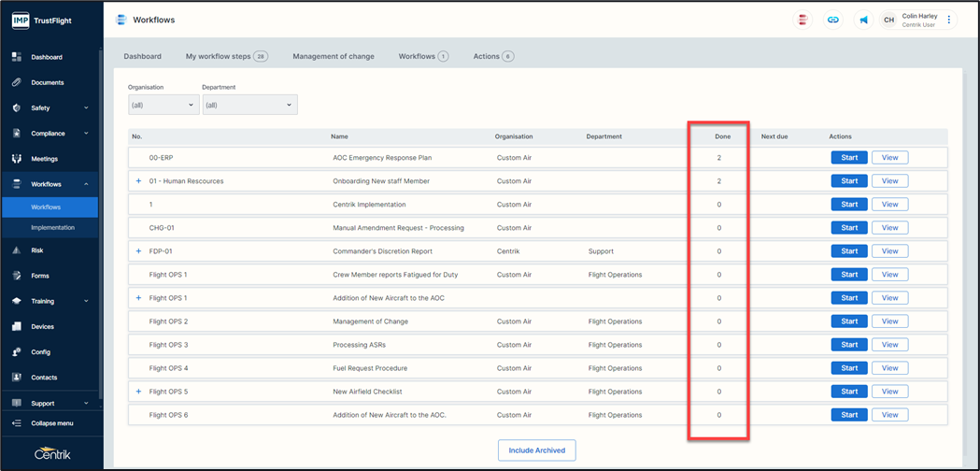This screenshot has width=980, height=471.
Task: Open the Management of change tab
Action: click(x=333, y=56)
